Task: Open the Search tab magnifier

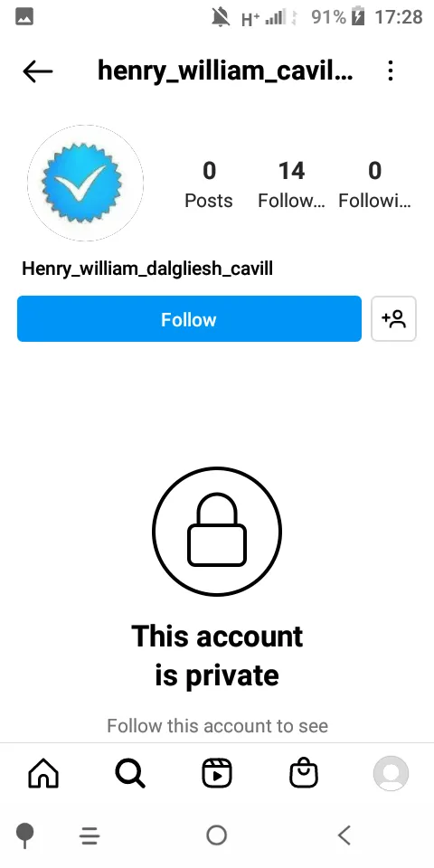Action: click(x=130, y=773)
